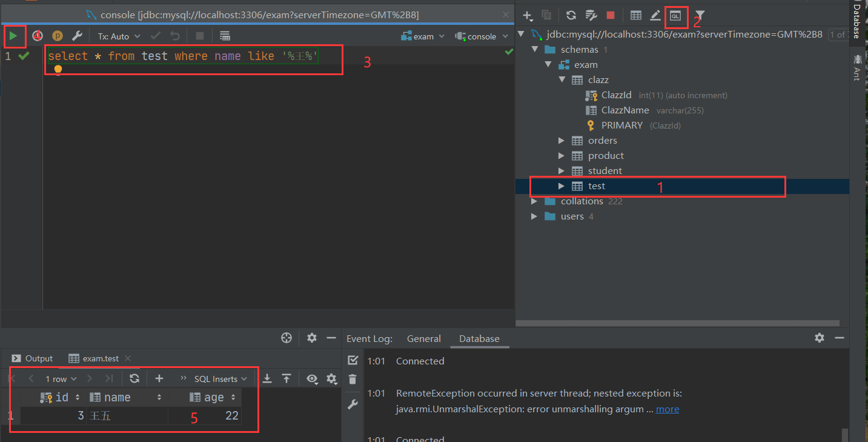Open '1 row' page size dropdown

(x=61, y=379)
